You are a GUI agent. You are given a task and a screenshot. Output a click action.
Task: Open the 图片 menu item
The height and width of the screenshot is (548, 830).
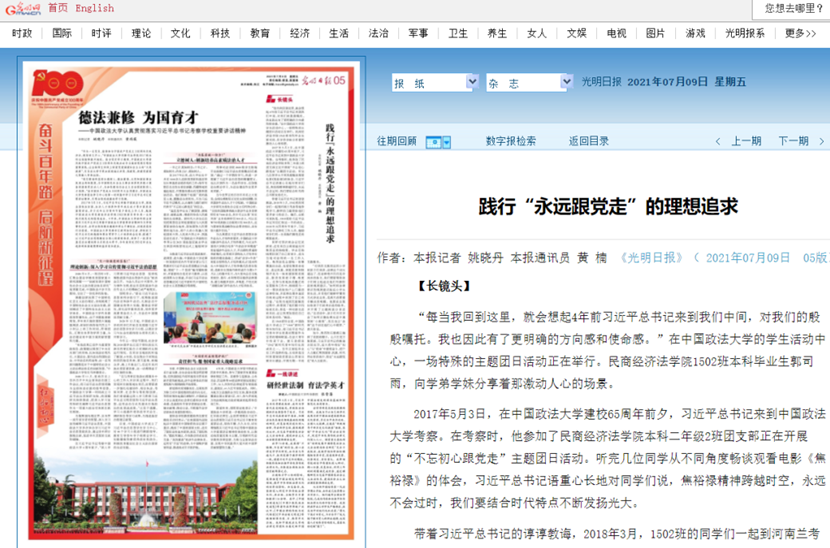655,33
